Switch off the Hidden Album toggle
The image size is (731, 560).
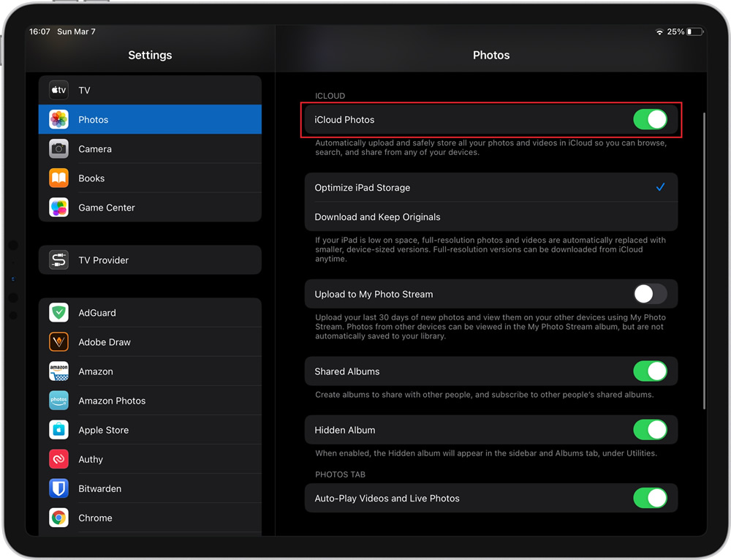650,430
